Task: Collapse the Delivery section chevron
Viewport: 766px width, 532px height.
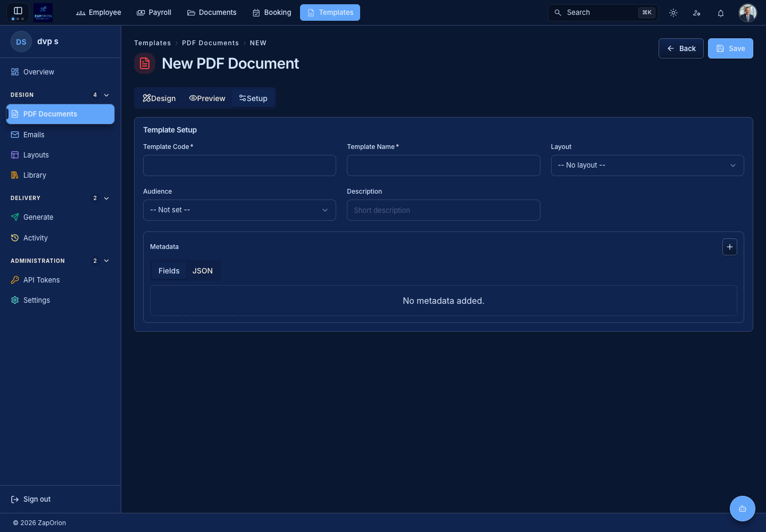Action: point(106,198)
